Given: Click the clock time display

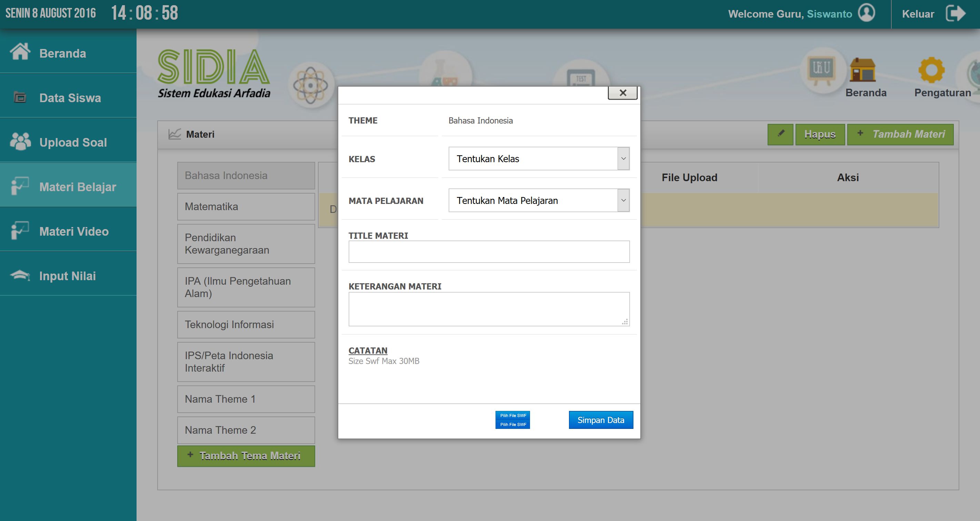Looking at the screenshot, I should [144, 13].
